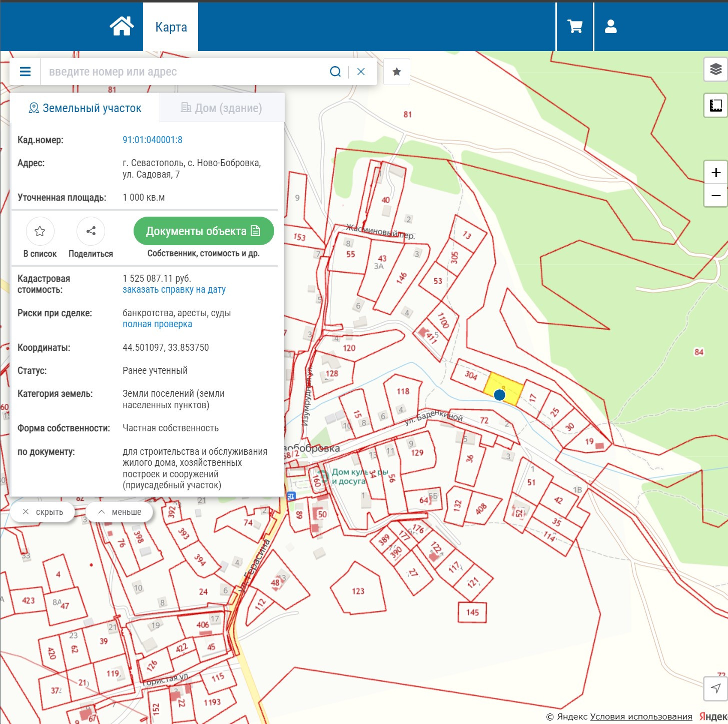Zoom out on the map
The width and height of the screenshot is (728, 724).
pyautogui.click(x=715, y=196)
